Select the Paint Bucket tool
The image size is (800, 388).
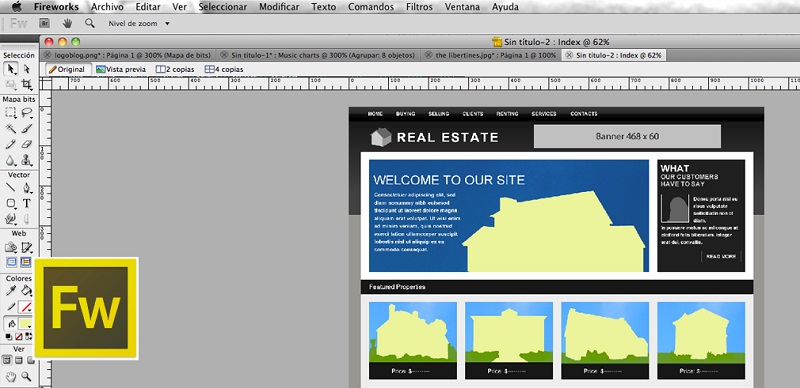coord(27,291)
